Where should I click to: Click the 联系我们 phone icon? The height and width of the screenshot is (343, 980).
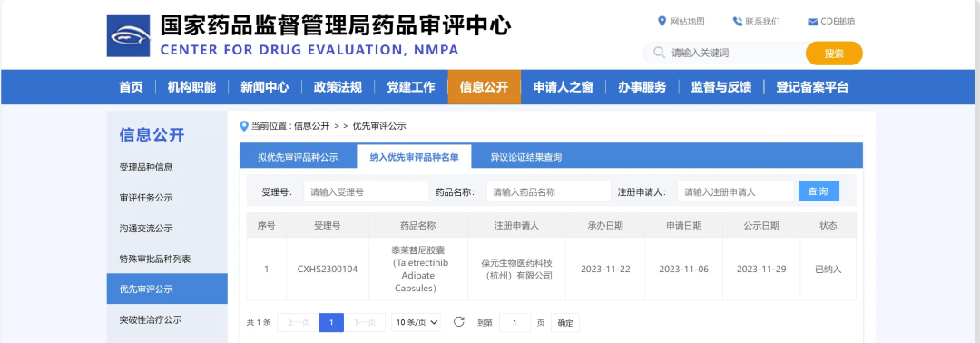[x=738, y=21]
